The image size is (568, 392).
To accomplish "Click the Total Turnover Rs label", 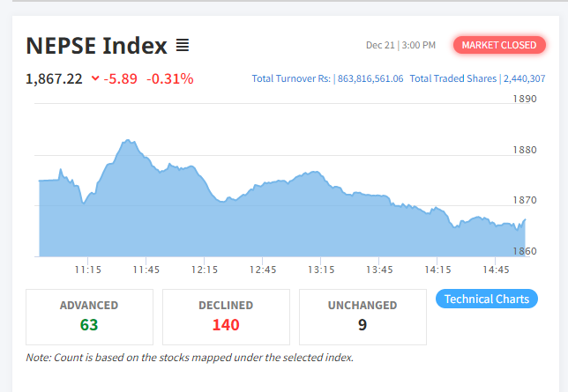I will click(x=292, y=78).
